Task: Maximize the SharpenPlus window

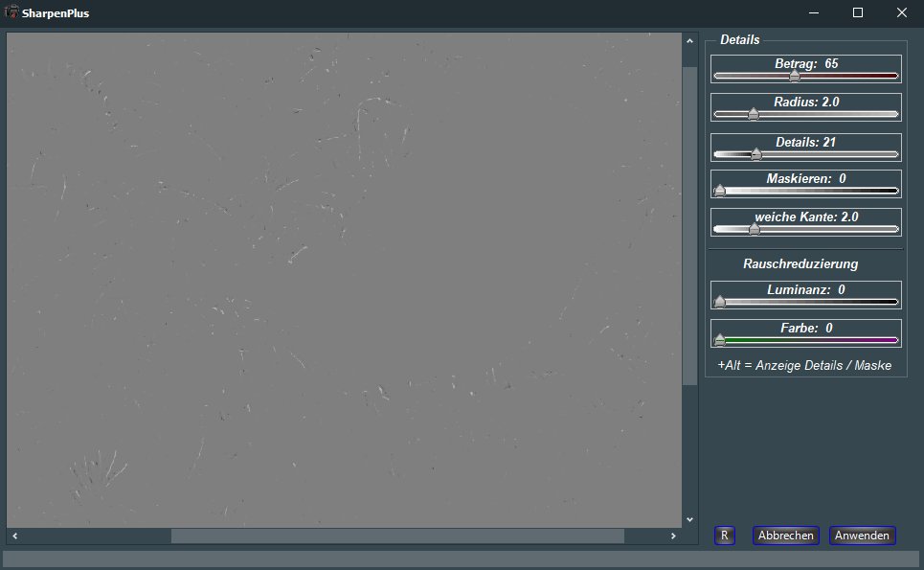Action: 858,13
